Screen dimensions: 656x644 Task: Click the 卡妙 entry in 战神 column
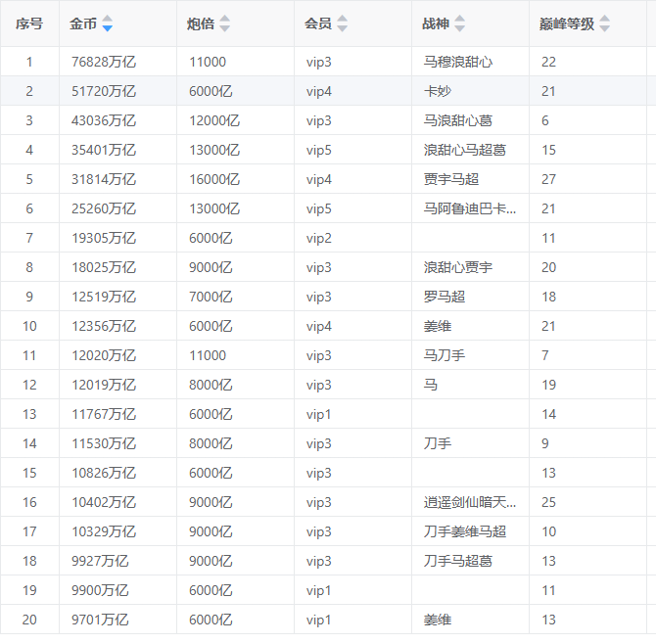click(437, 91)
